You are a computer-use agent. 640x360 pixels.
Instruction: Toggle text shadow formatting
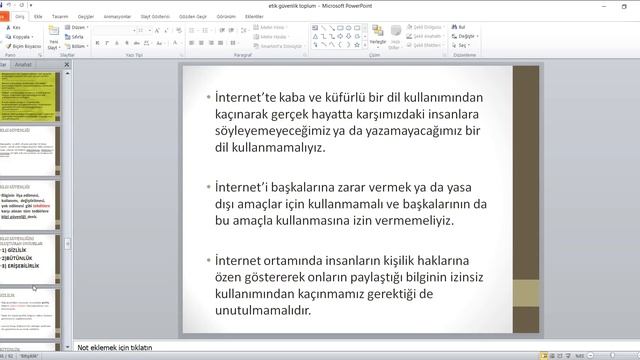[127, 43]
